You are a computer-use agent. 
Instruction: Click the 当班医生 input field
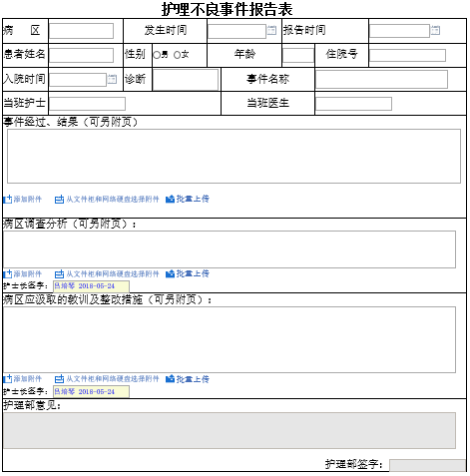(x=353, y=104)
